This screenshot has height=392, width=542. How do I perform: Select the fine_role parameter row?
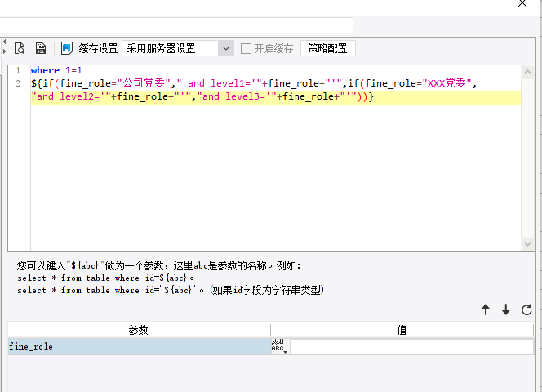pos(140,346)
